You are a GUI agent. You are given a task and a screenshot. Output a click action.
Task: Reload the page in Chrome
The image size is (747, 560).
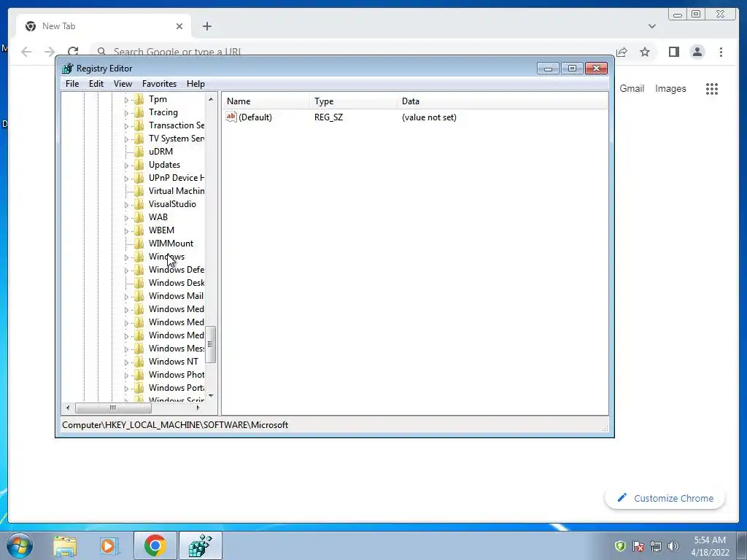(73, 52)
